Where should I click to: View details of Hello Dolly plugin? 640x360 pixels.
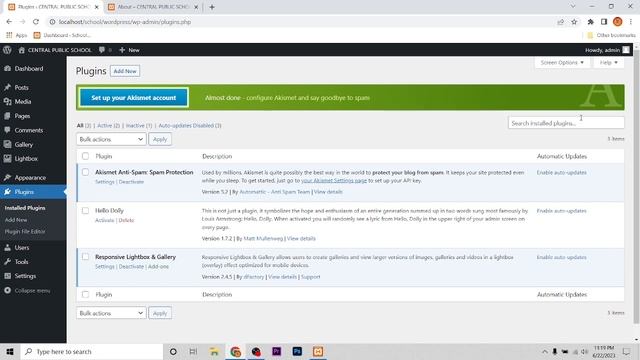(301, 238)
